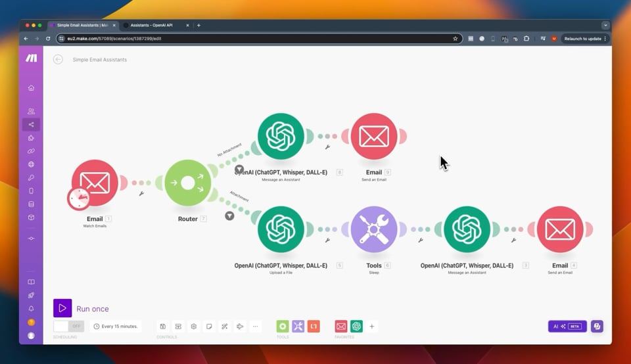Open the filter on the Attachment route
The image size is (631, 364).
pyautogui.click(x=229, y=216)
